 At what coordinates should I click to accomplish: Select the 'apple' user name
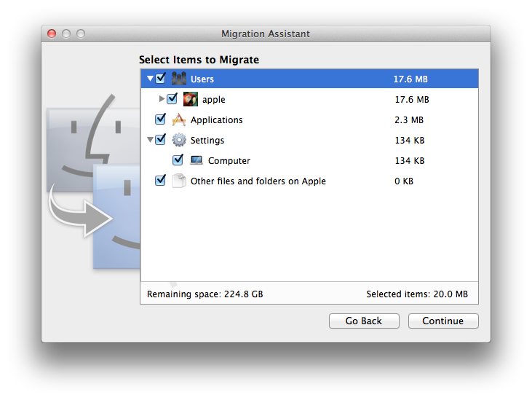coord(214,100)
